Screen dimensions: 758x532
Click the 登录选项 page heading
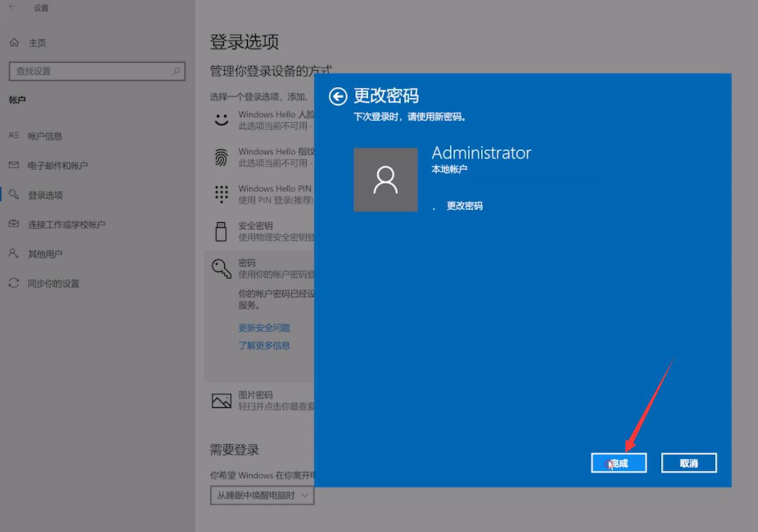[x=244, y=41]
